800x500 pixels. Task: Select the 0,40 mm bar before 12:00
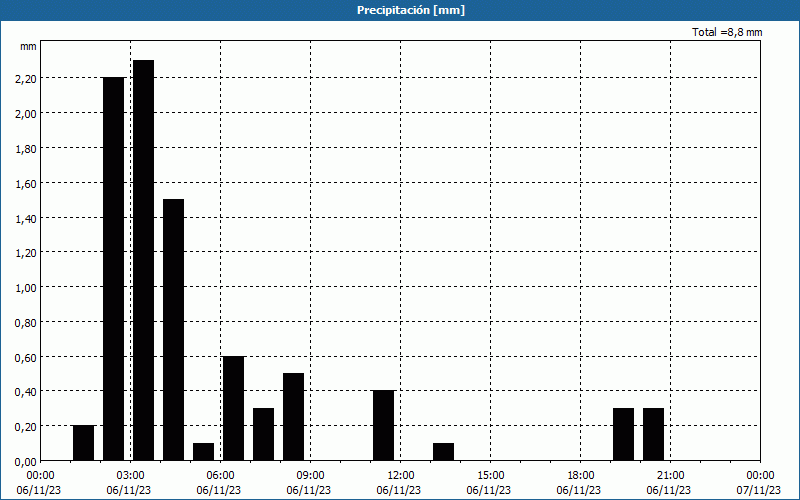[x=384, y=426]
